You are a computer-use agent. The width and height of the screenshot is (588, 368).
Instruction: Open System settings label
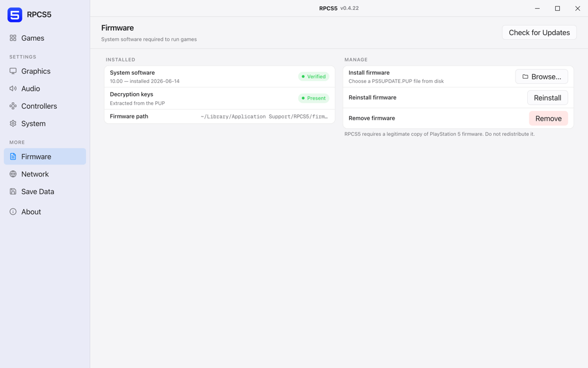(33, 124)
